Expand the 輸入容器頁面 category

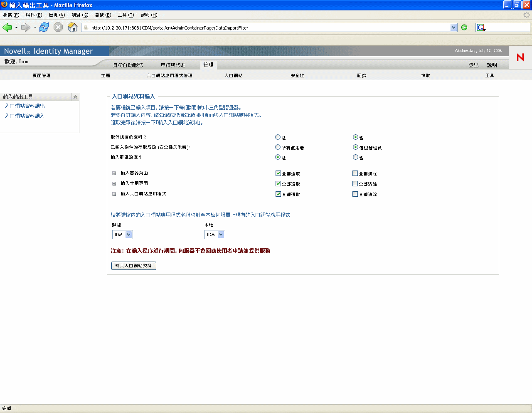(x=114, y=173)
